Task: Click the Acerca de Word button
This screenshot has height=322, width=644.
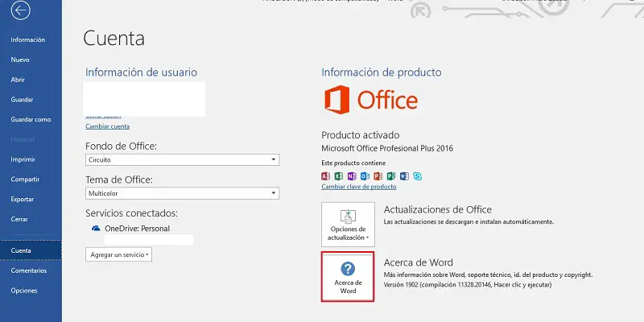Action: (348, 277)
